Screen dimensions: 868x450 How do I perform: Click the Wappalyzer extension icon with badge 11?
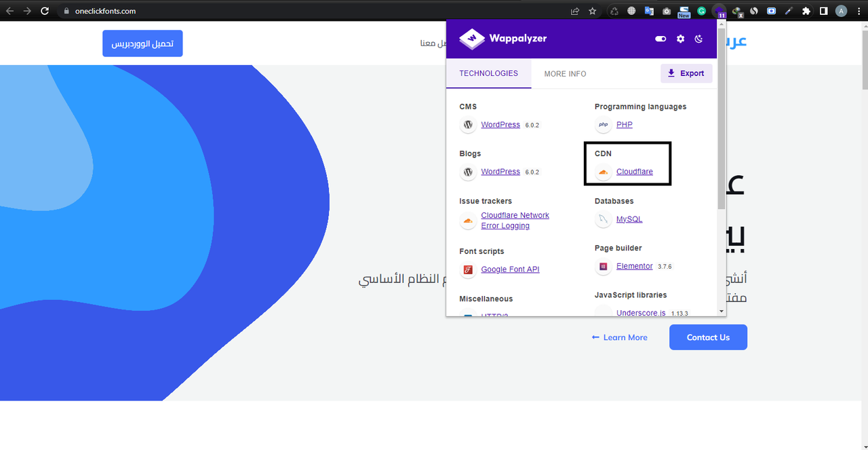tap(719, 11)
